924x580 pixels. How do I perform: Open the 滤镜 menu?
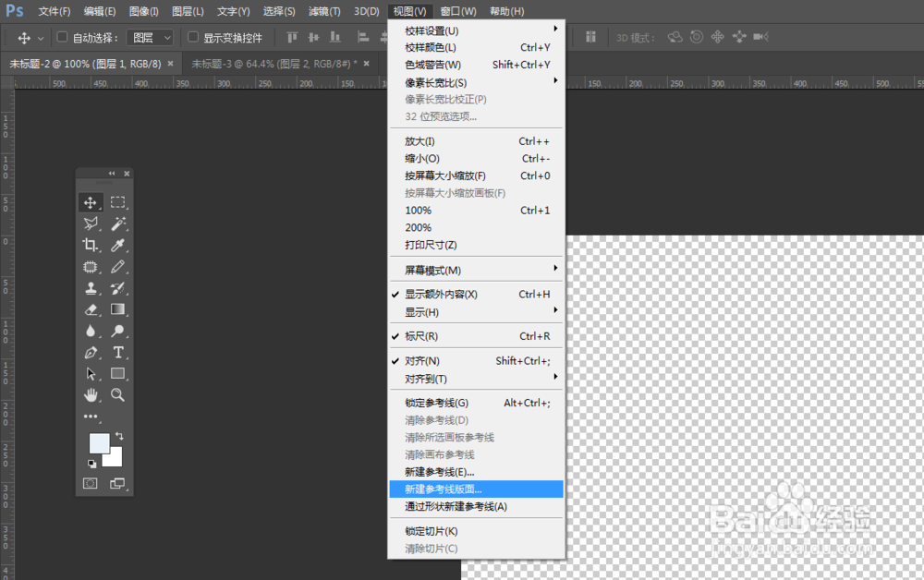[323, 11]
